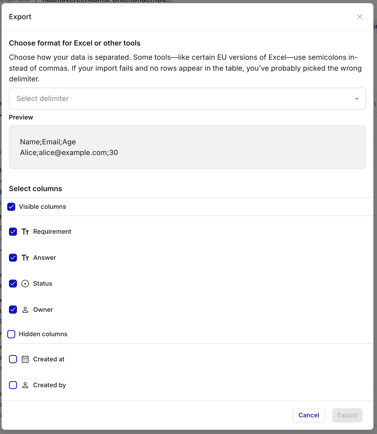Viewport: 377px width, 434px height.
Task: Click the person icon beside Owner
Action: click(x=25, y=310)
